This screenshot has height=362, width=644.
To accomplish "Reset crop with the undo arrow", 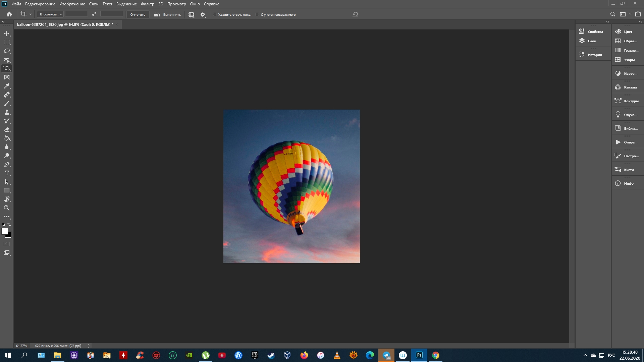I will tap(355, 14).
